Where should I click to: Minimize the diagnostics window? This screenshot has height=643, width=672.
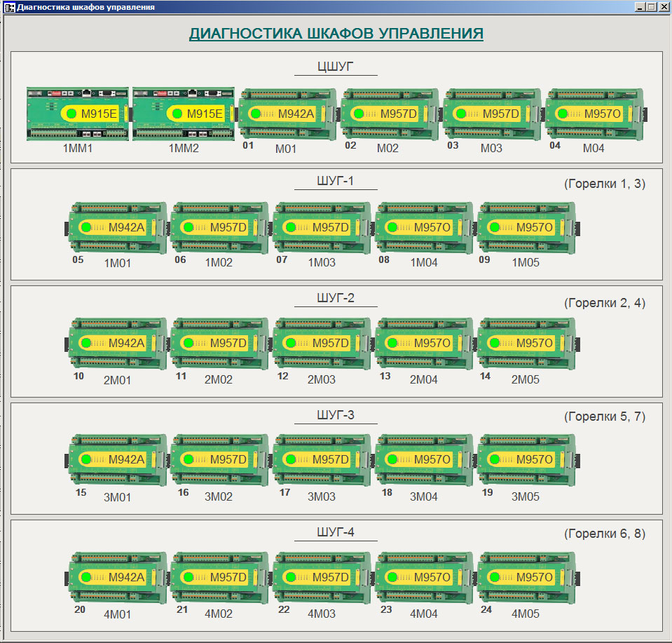pos(640,7)
